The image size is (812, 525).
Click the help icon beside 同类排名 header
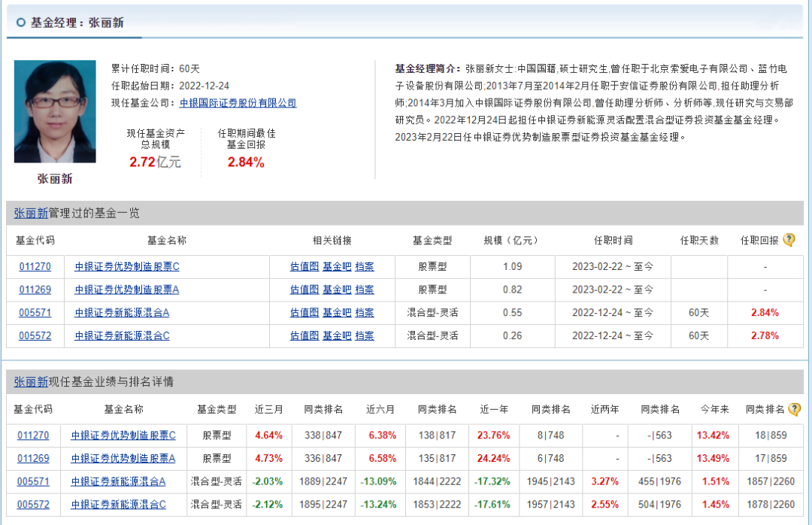(x=794, y=409)
